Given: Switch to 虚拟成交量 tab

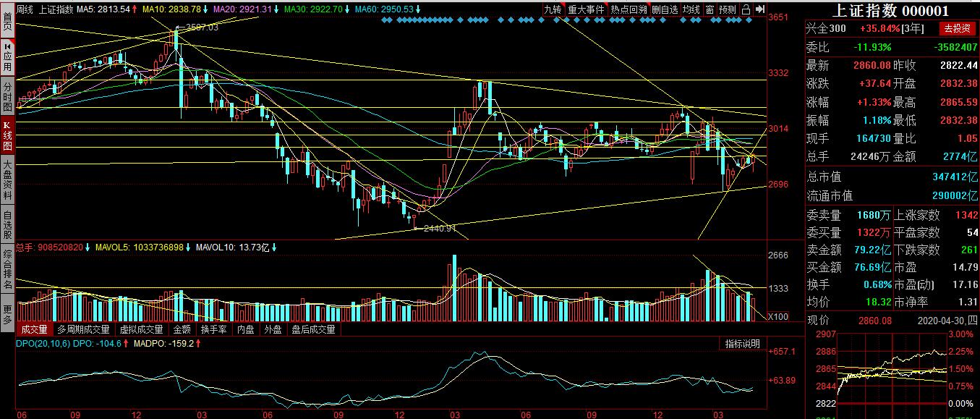Looking at the screenshot, I should (x=141, y=329).
